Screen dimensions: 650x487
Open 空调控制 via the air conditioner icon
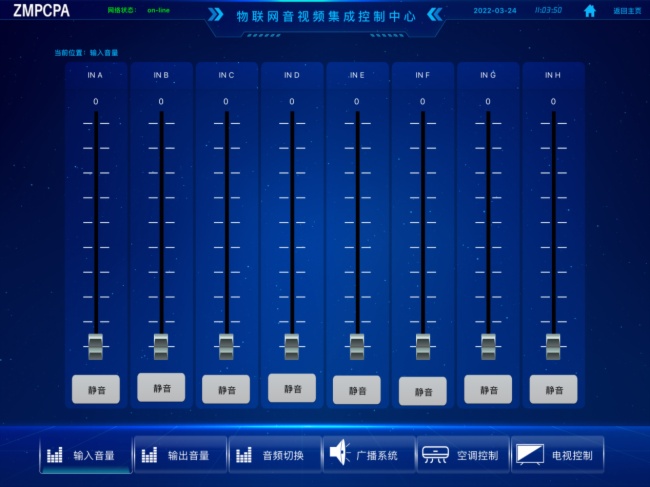click(x=435, y=455)
